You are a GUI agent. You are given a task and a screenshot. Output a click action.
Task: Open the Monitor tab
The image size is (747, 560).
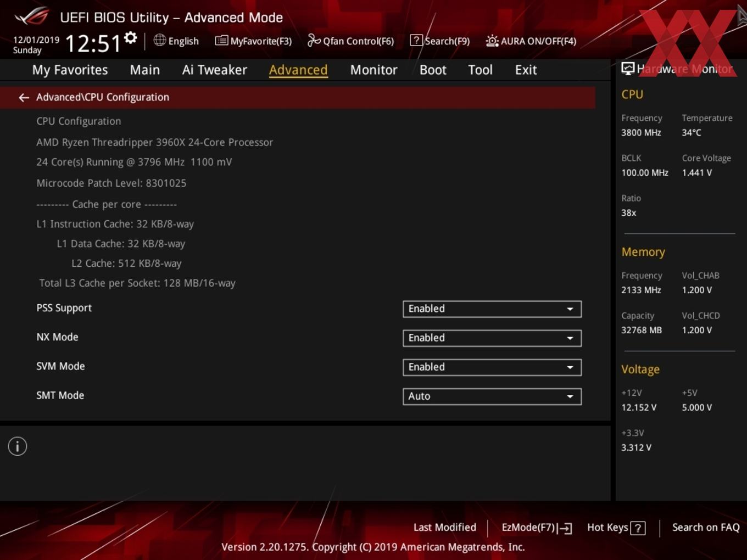374,70
